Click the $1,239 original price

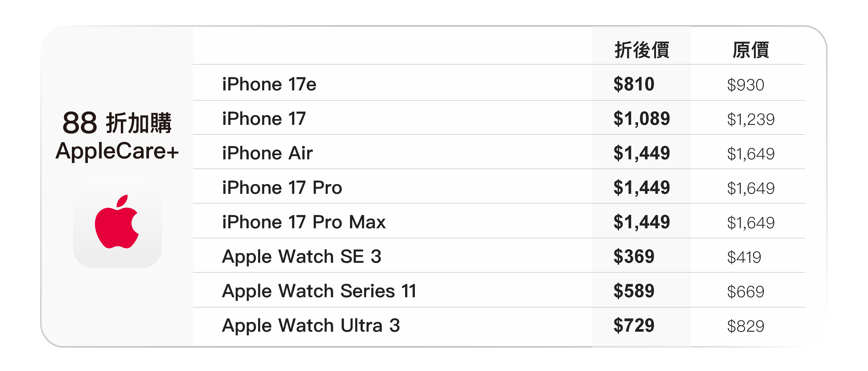click(750, 119)
